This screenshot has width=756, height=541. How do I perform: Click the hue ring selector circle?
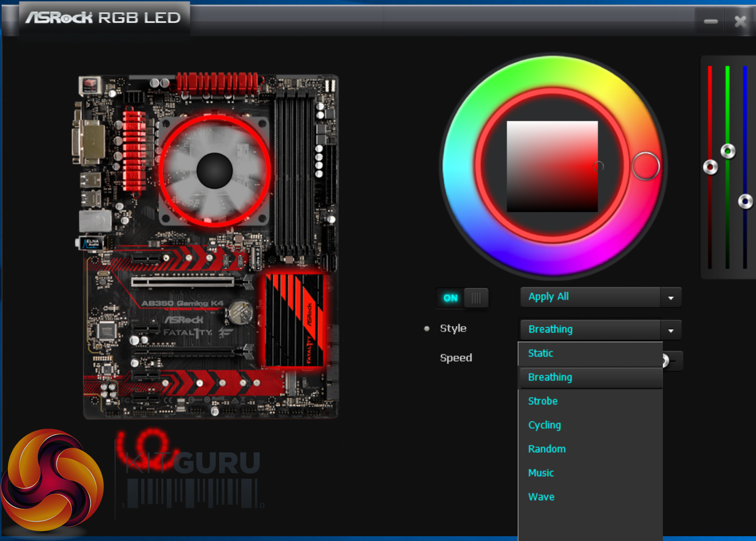646,166
